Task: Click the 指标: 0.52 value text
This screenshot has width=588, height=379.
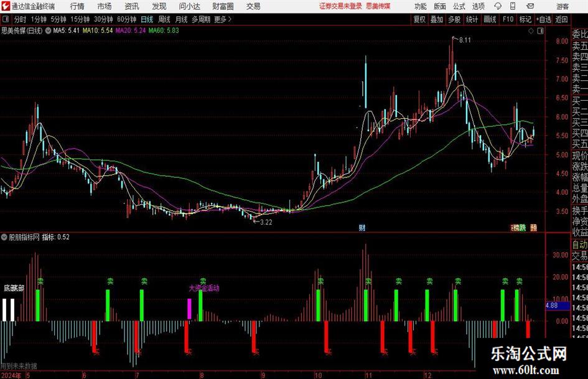Action: click(x=55, y=237)
